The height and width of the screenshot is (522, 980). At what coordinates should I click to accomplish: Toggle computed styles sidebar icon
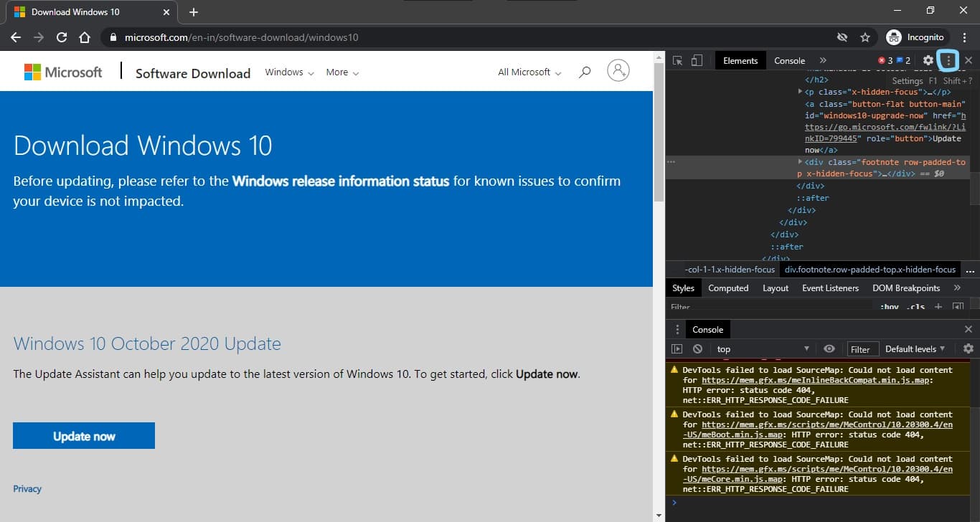[958, 308]
